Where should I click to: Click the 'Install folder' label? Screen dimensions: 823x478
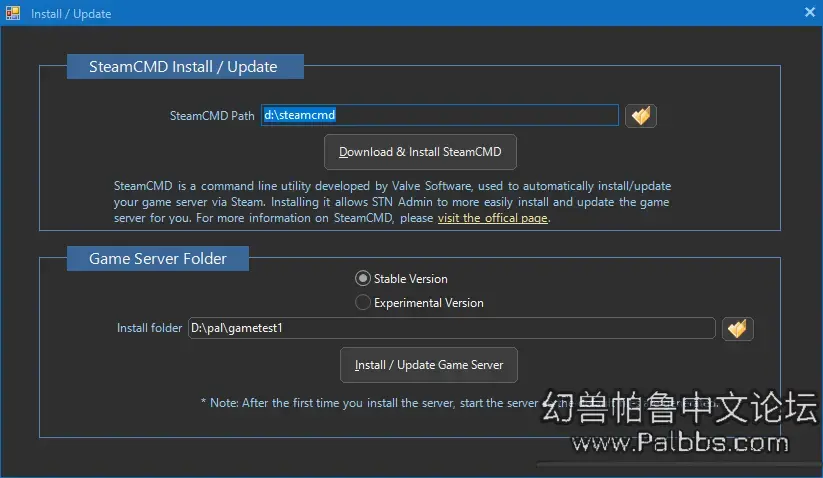click(x=149, y=328)
